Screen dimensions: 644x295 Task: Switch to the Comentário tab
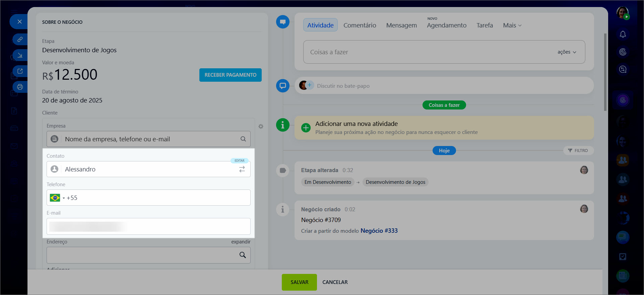pos(360,25)
